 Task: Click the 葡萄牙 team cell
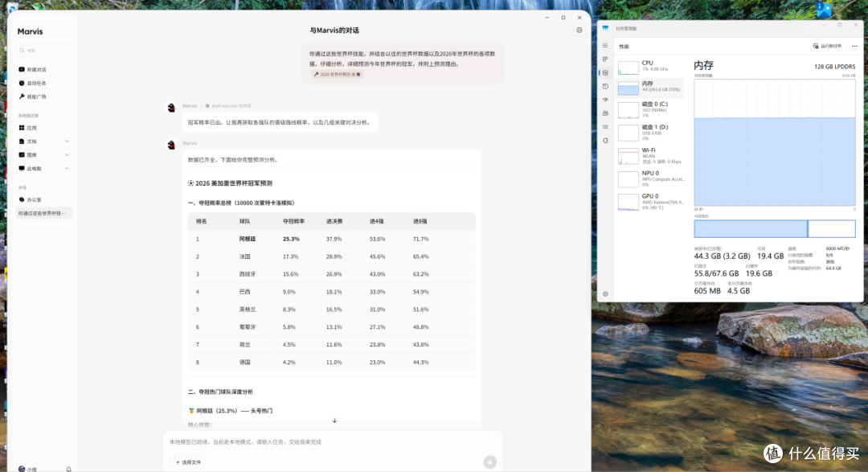click(248, 326)
